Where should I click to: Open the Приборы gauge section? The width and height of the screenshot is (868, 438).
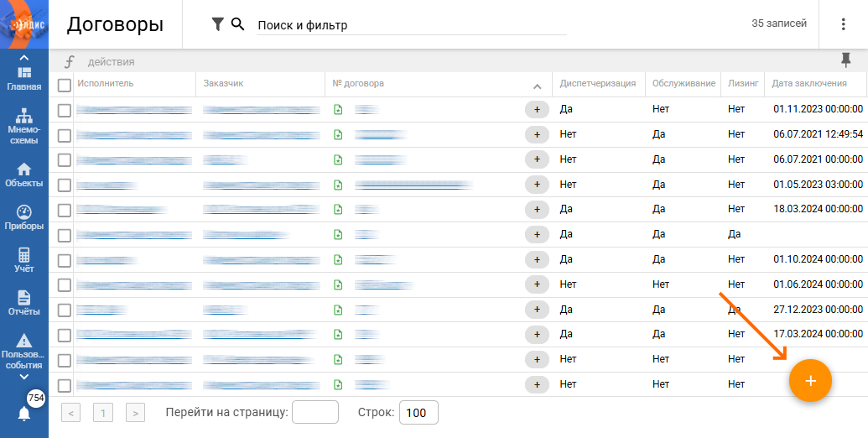pos(23,218)
